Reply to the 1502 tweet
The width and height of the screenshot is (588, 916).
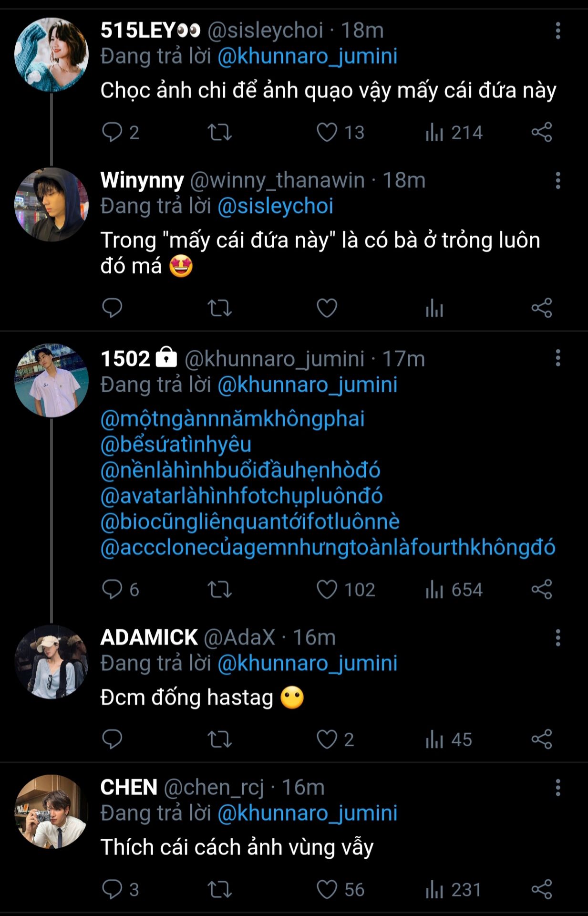click(x=113, y=590)
